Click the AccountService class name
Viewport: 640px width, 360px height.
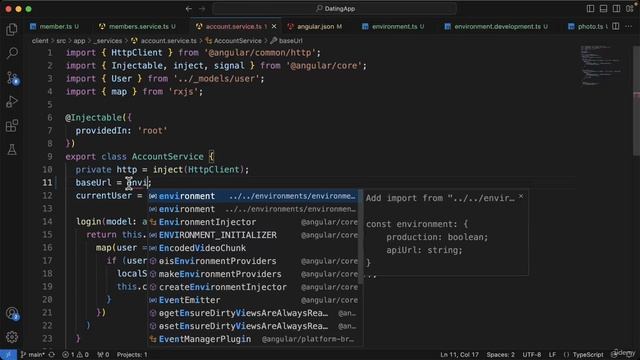(x=167, y=157)
